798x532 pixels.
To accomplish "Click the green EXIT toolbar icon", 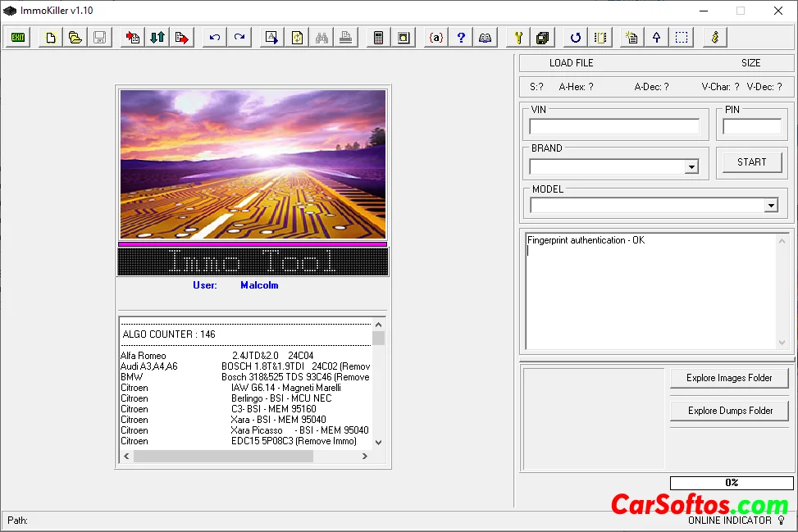I will pos(18,38).
